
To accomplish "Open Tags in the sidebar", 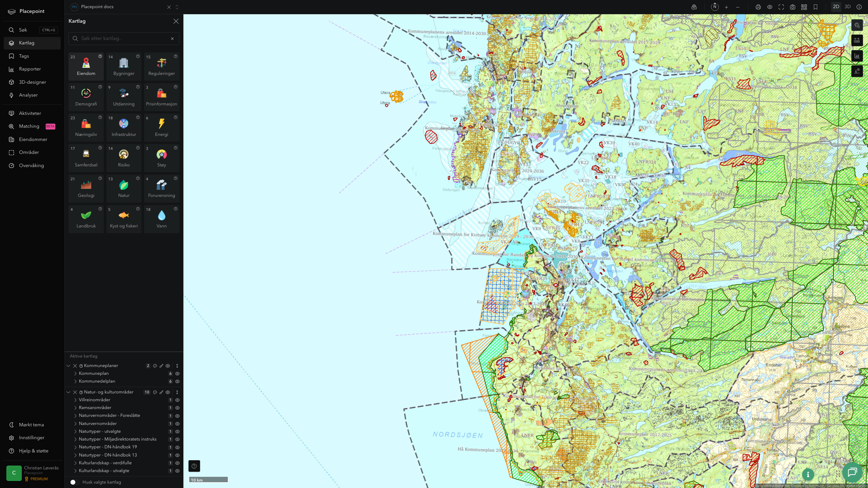I will [x=32, y=56].
